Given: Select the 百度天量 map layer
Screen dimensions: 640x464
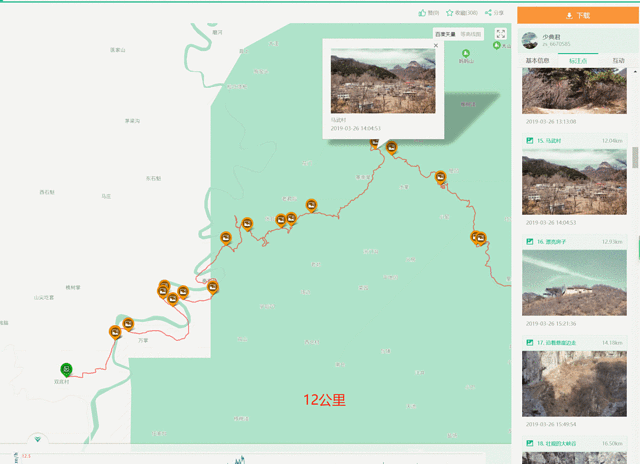Looking at the screenshot, I should pyautogui.click(x=445, y=34).
